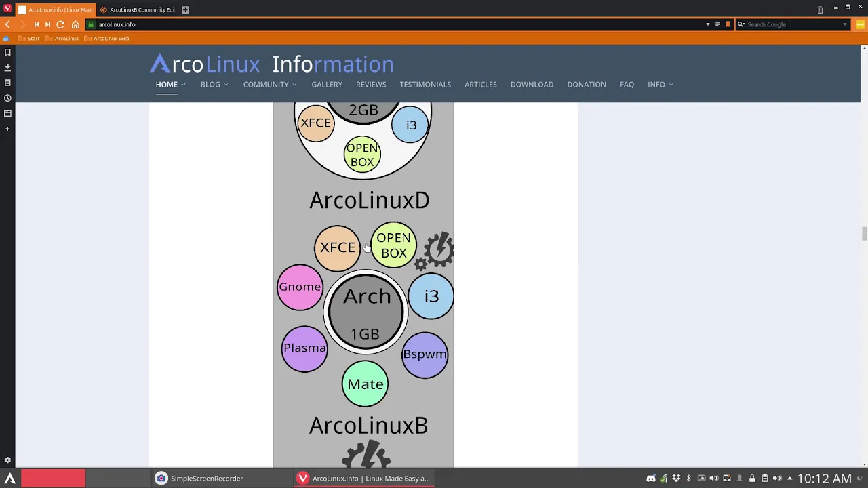Open a new tab with plus button
The image size is (868, 488).
coord(185,9)
